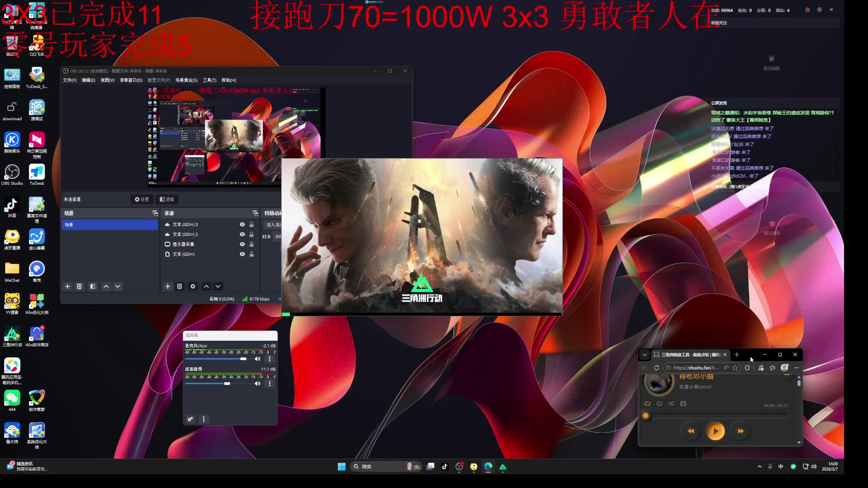This screenshot has height=488, width=868.
Task: Skip to next track in player
Action: pyautogui.click(x=741, y=431)
